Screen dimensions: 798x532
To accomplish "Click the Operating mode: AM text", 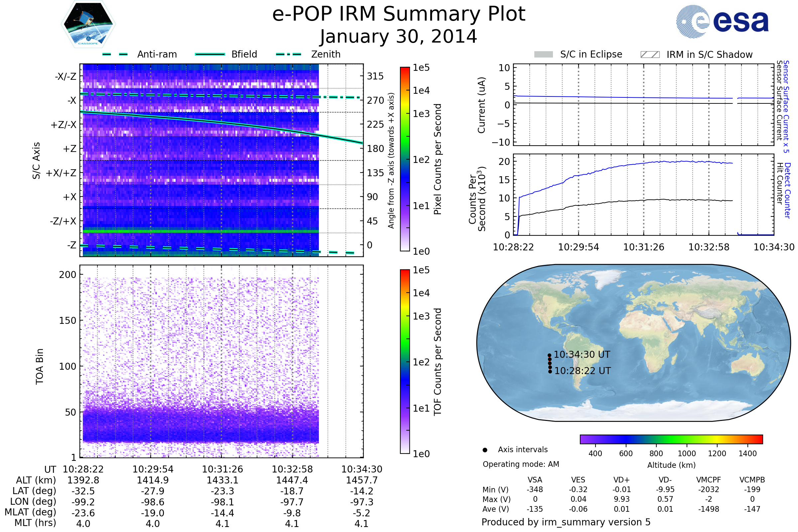I will (x=521, y=464).
